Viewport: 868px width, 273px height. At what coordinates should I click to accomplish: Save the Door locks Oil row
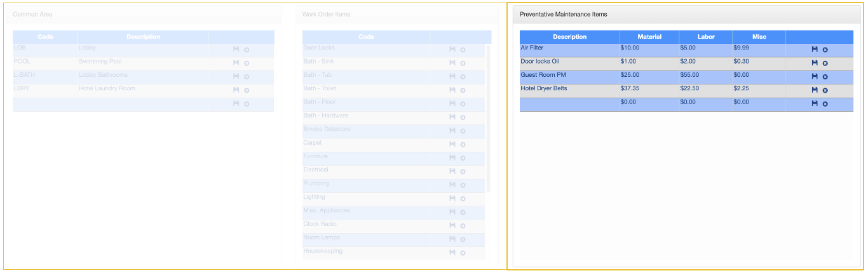[815, 63]
